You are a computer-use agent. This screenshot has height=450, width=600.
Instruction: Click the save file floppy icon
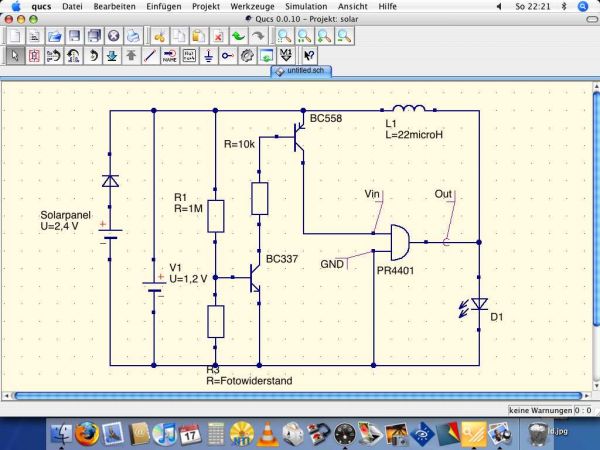pos(74,36)
